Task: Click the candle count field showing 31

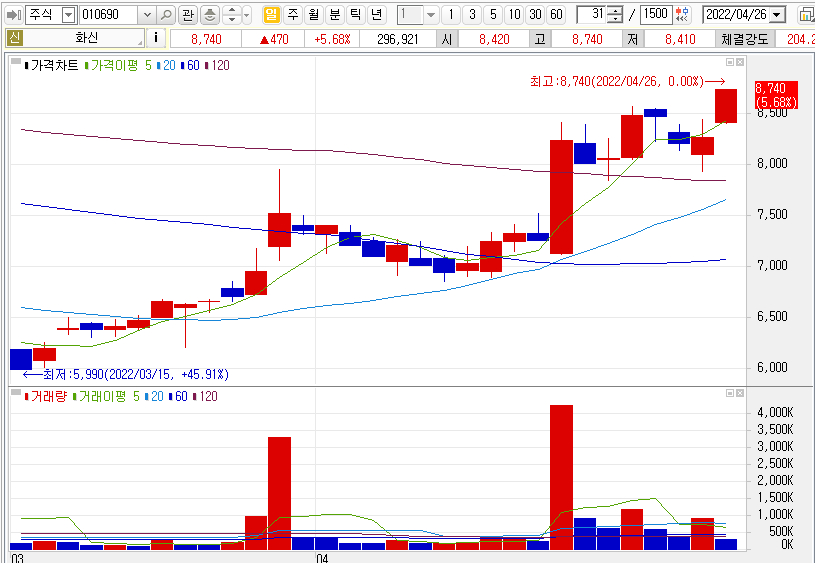Action: (592, 15)
